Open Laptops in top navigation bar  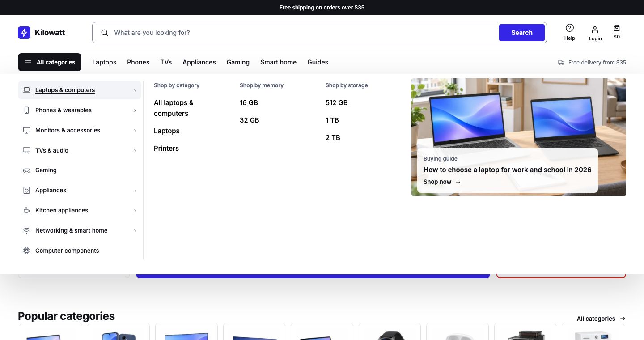[104, 62]
